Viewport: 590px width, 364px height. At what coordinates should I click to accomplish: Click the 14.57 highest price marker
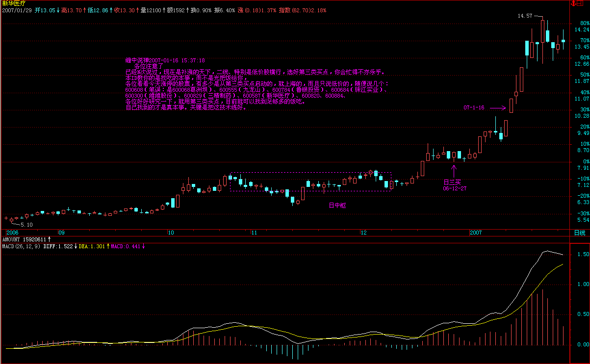pyautogui.click(x=524, y=16)
